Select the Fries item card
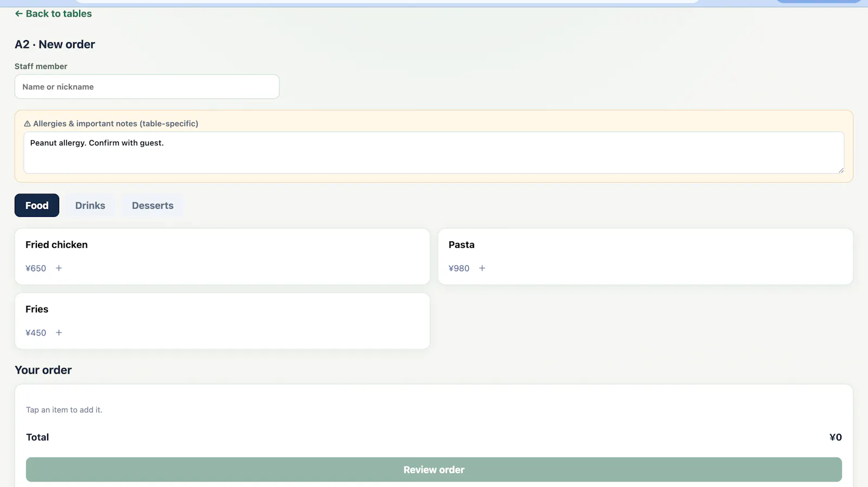 coord(222,321)
